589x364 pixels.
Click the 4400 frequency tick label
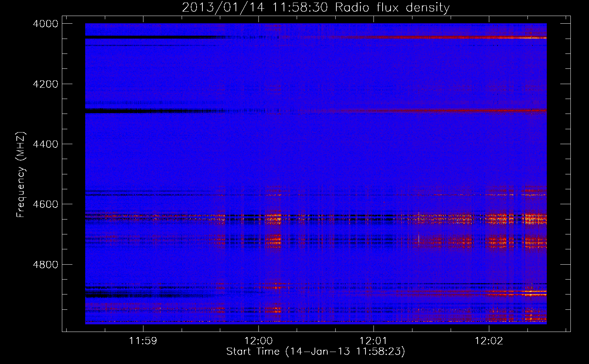[46, 144]
